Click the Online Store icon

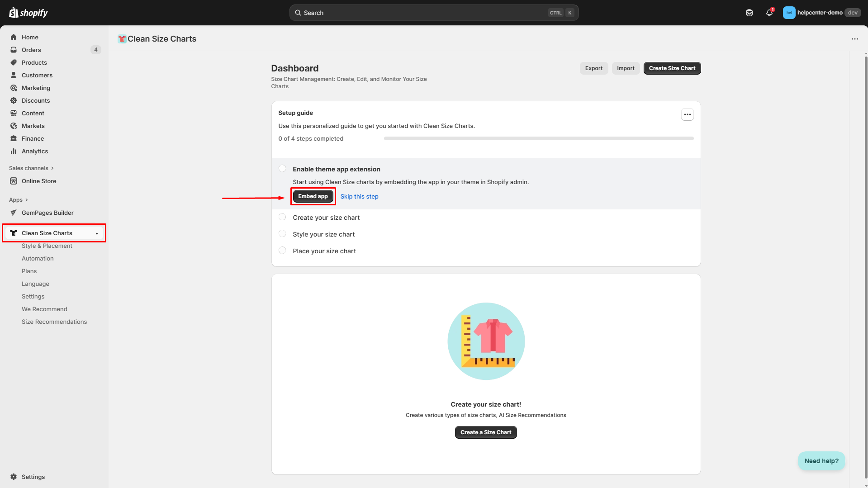coord(14,181)
